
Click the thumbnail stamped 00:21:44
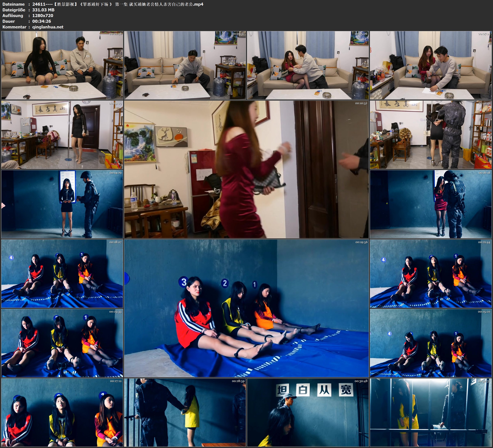click(x=431, y=273)
